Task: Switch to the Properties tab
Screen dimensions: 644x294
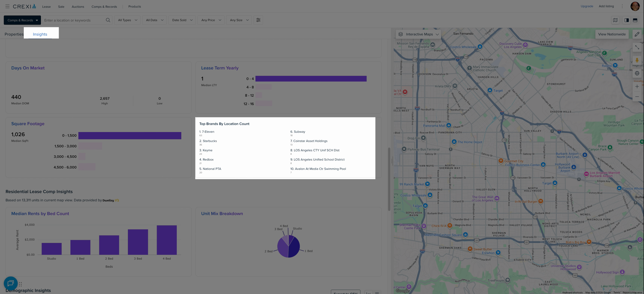Action: [14, 34]
